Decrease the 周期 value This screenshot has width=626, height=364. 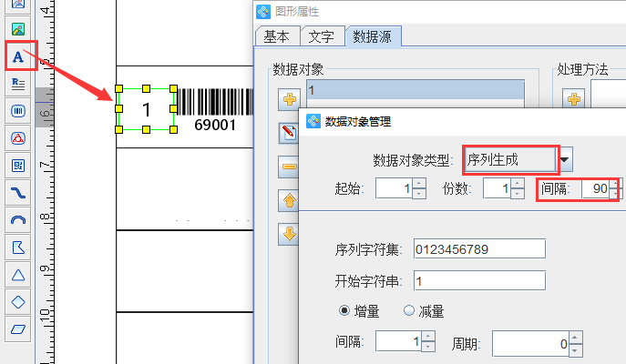(575, 350)
